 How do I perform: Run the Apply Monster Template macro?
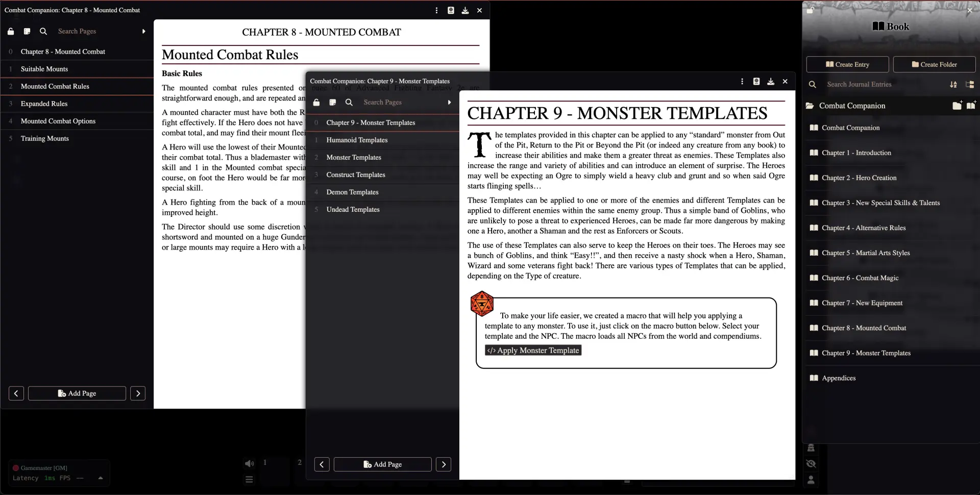tap(533, 351)
